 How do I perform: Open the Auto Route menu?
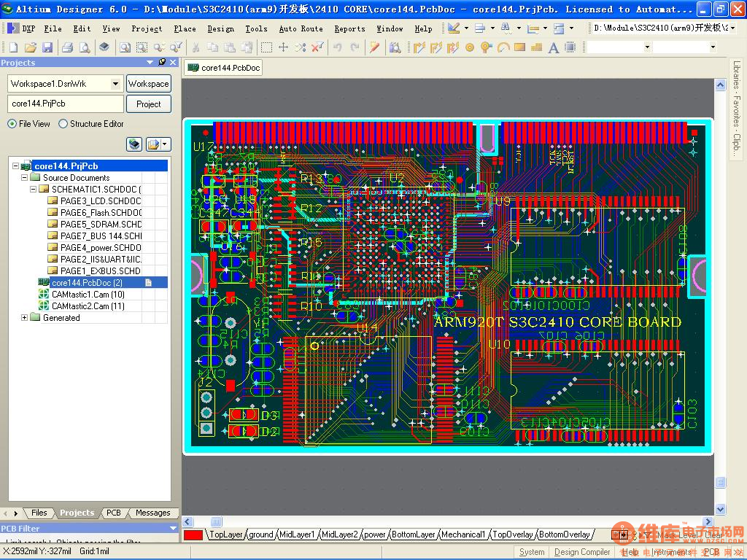point(301,28)
